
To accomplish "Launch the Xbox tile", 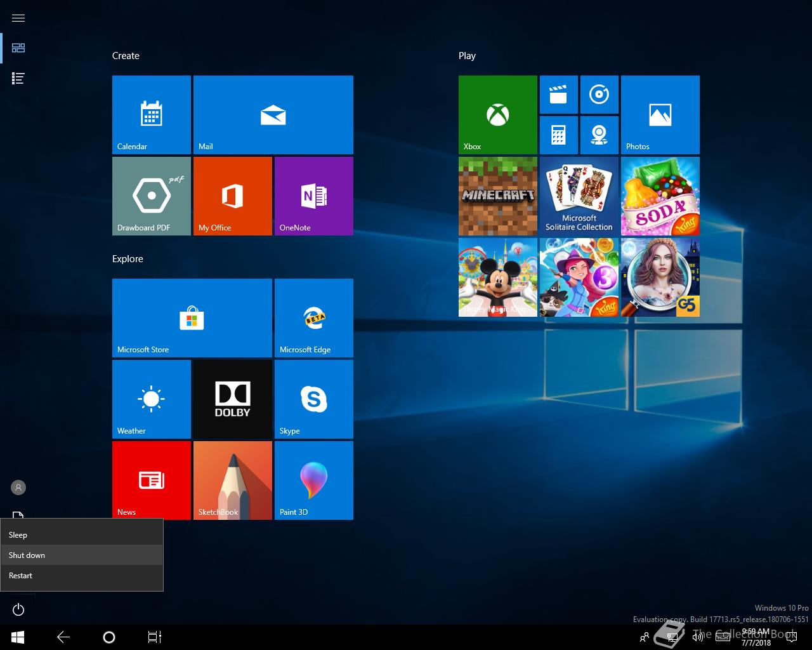I will 498,115.
